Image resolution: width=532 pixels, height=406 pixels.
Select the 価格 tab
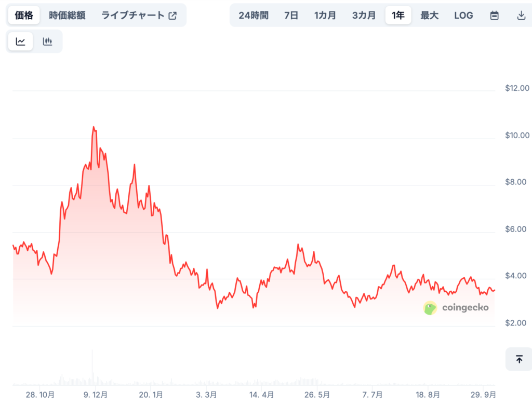pos(24,16)
